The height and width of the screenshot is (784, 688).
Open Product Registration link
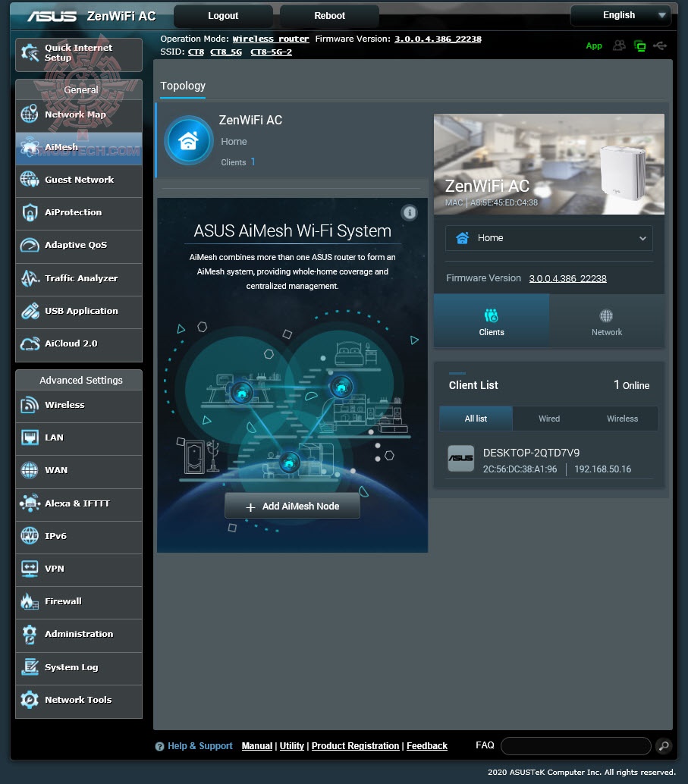355,746
